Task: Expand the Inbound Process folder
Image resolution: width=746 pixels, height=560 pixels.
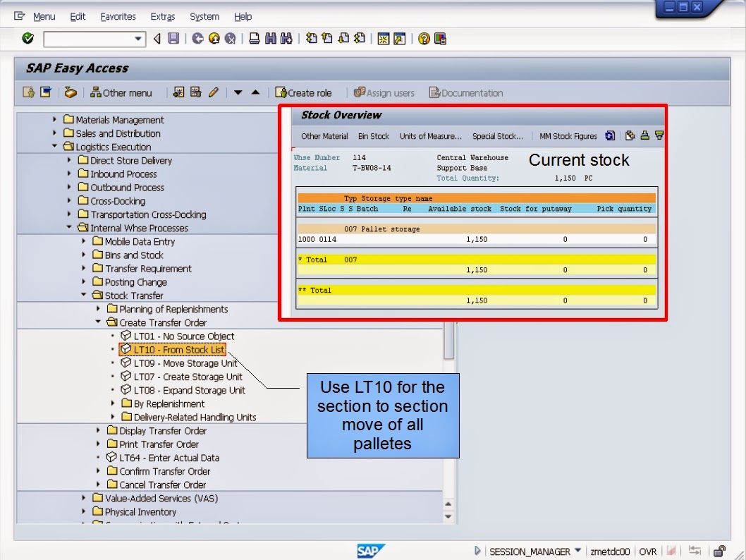Action: click(69, 174)
